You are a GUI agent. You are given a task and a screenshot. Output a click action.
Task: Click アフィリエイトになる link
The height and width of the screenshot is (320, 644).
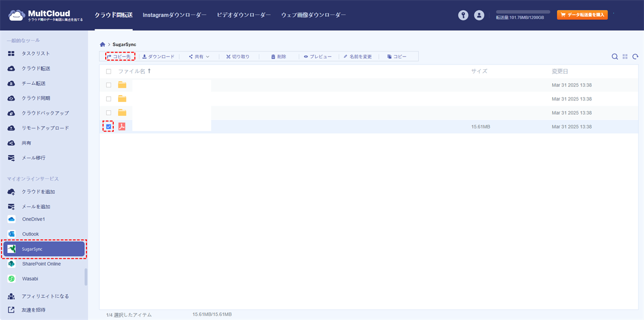coord(44,296)
